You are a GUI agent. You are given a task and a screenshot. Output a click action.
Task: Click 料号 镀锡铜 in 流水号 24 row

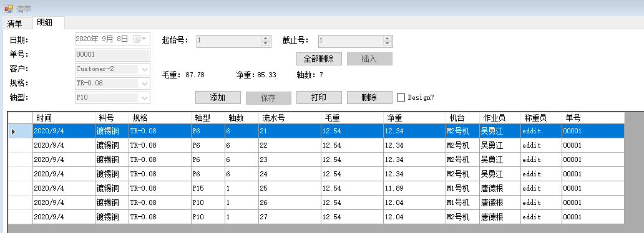pos(112,174)
